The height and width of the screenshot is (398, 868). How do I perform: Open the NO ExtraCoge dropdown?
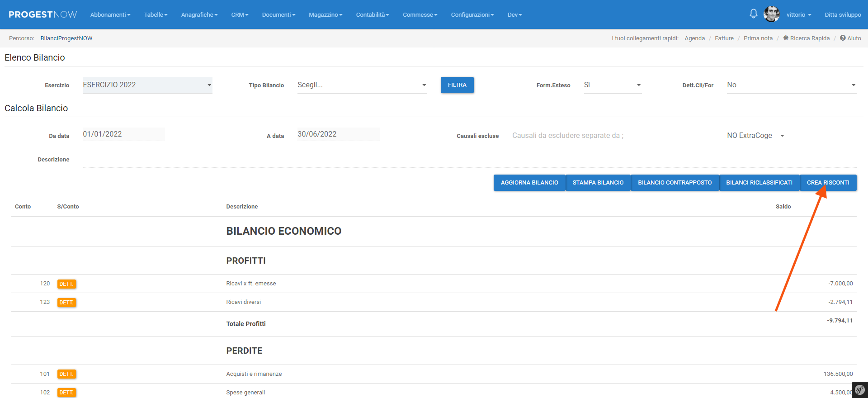756,136
